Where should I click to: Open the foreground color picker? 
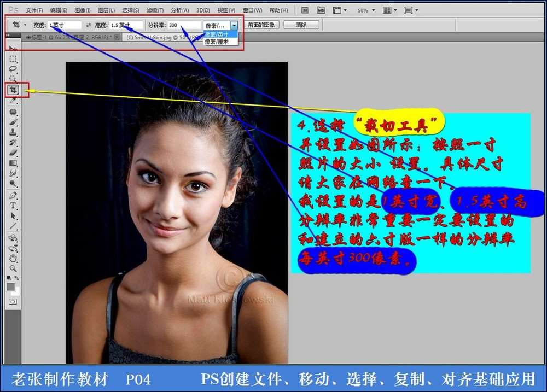click(11, 286)
